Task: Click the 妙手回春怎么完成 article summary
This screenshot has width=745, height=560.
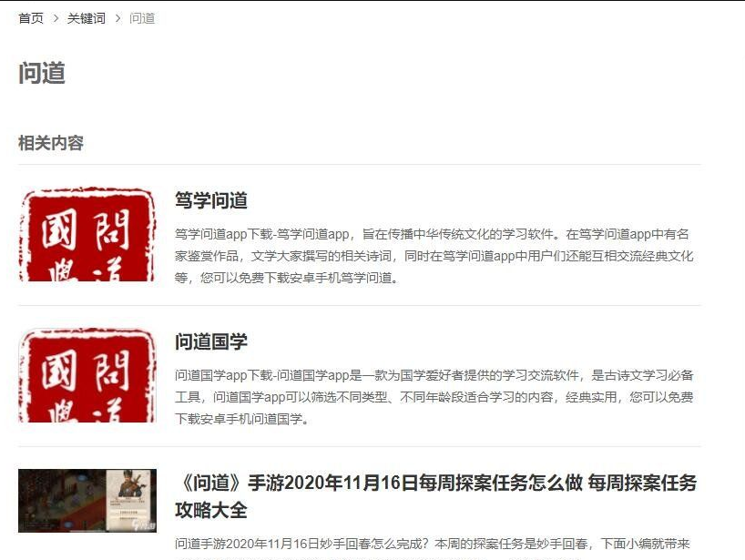Action: click(432, 544)
